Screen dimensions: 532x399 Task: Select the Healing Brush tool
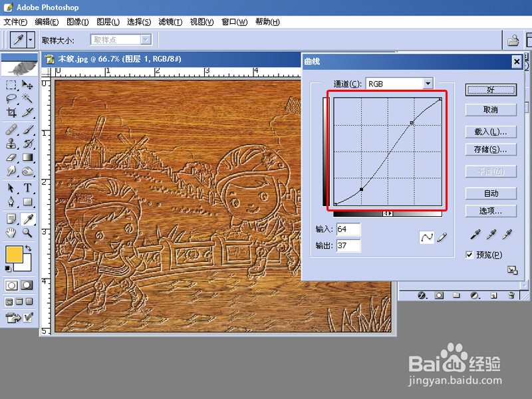(11, 129)
